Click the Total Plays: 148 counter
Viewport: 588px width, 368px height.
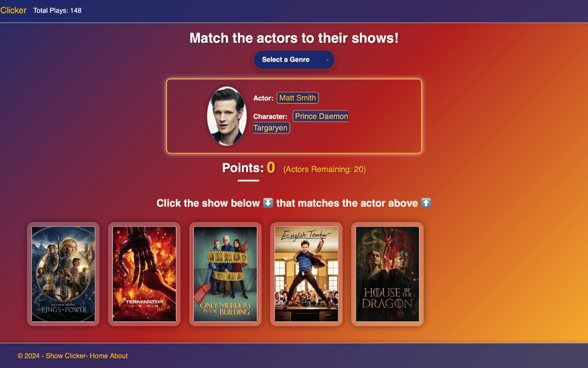(x=57, y=10)
